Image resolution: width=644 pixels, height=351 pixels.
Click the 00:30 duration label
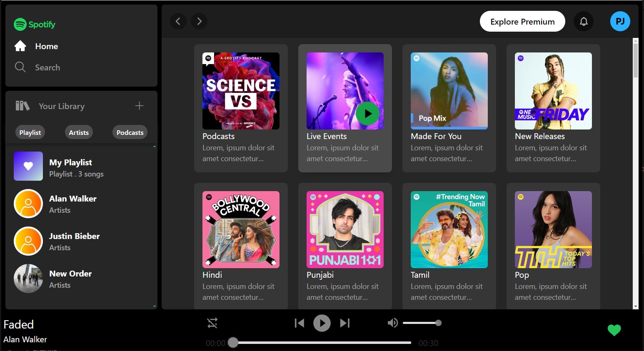tap(428, 343)
